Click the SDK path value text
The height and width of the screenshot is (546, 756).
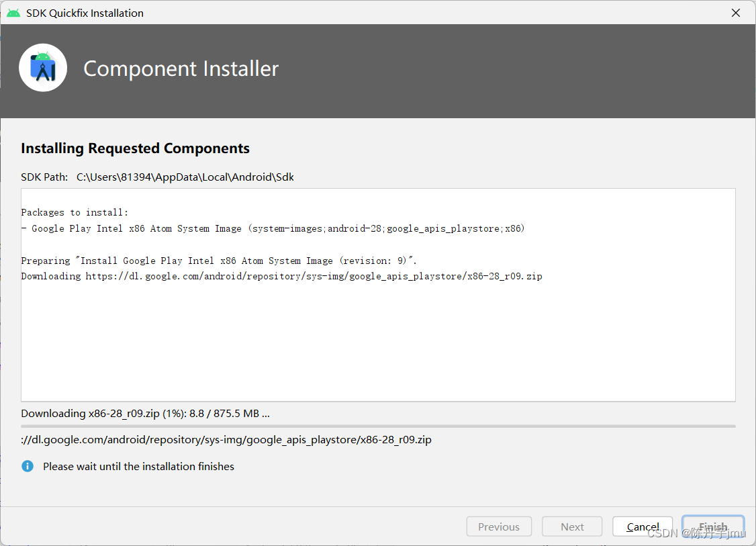pyautogui.click(x=185, y=177)
